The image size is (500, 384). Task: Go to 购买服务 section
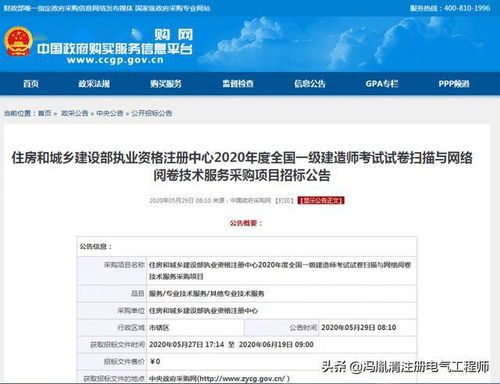coord(166,84)
